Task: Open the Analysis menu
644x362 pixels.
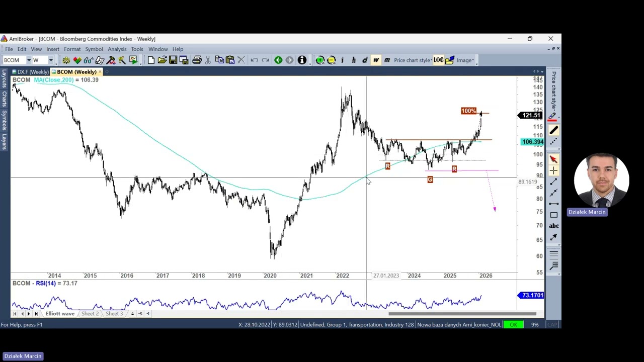Action: (117, 49)
